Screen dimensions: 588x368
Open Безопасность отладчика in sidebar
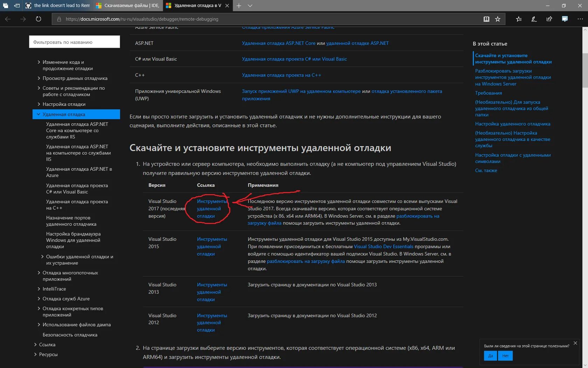coord(70,335)
